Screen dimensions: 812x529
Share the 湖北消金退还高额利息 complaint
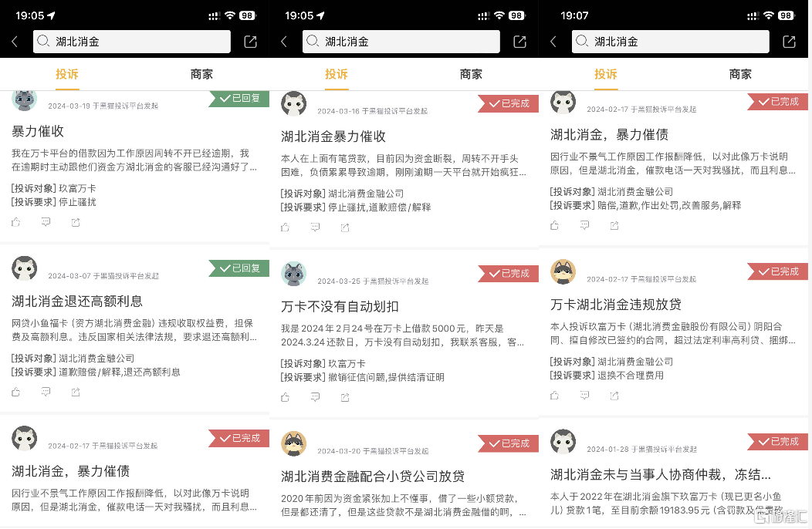[x=76, y=392]
